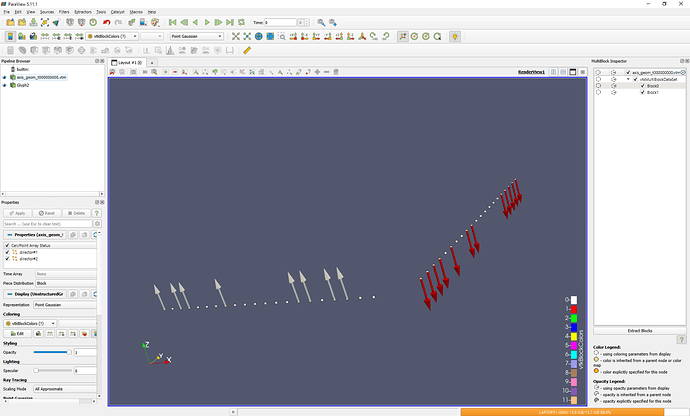
Task: Toggle Cell/Point Array Status checkbox
Action: [7, 245]
